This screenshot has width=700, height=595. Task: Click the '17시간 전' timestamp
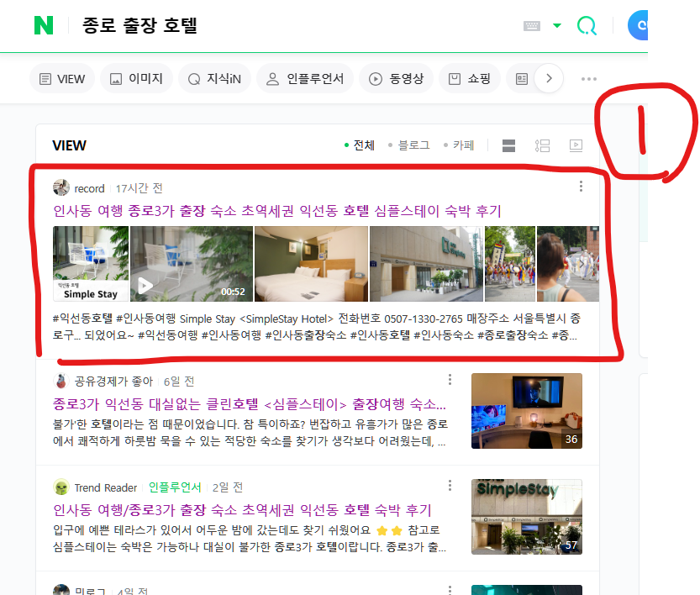(139, 188)
